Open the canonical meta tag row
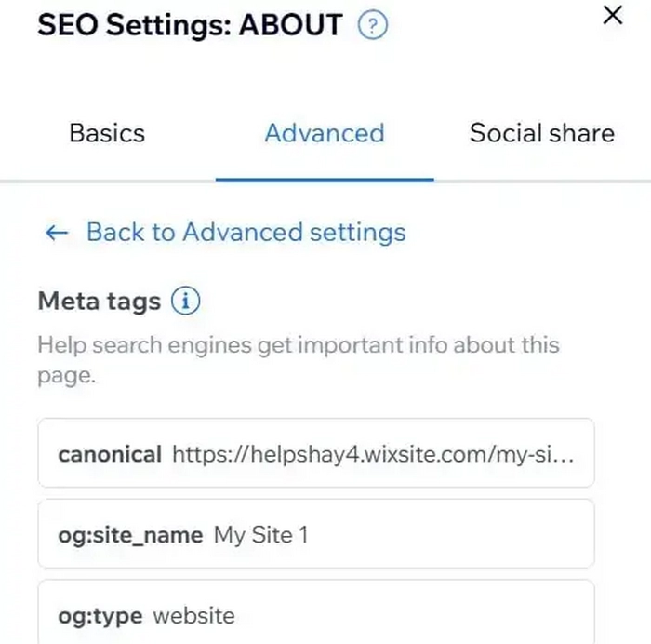The width and height of the screenshot is (651, 644). (316, 453)
